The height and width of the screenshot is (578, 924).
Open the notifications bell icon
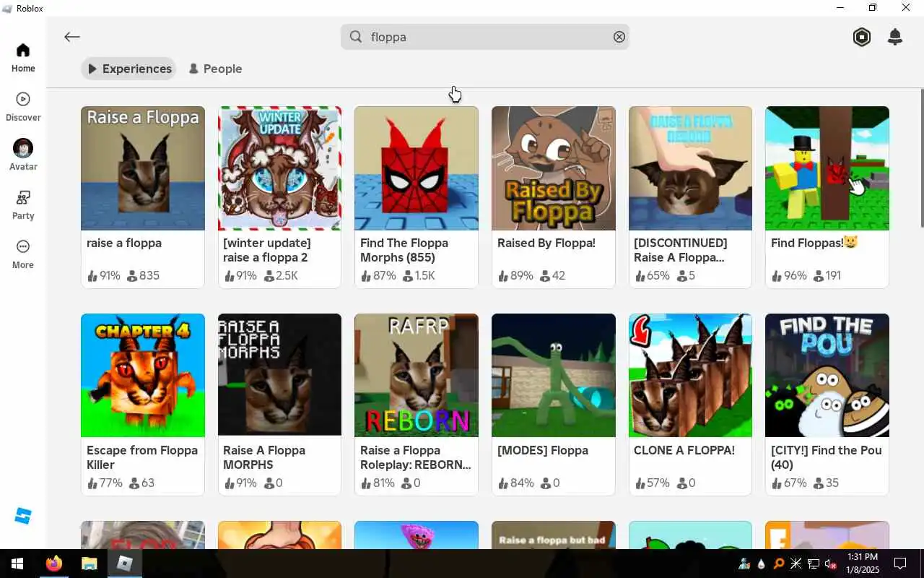point(895,37)
